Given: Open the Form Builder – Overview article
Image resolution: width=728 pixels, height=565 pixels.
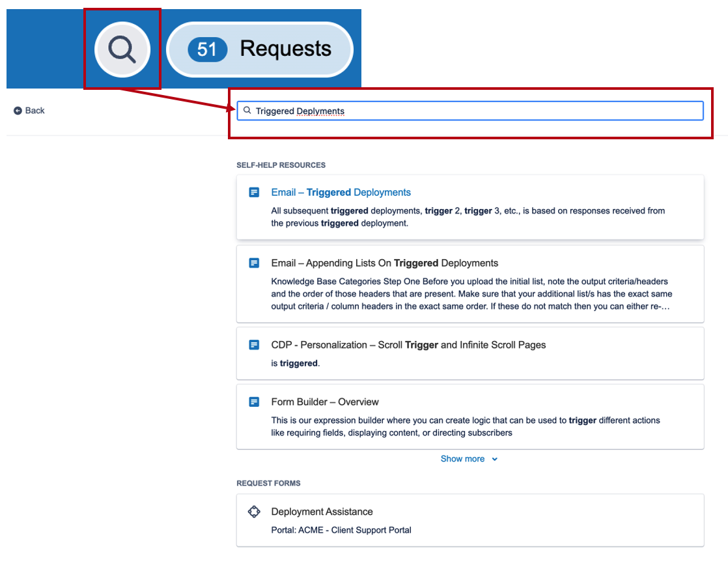Looking at the screenshot, I should pos(325,402).
